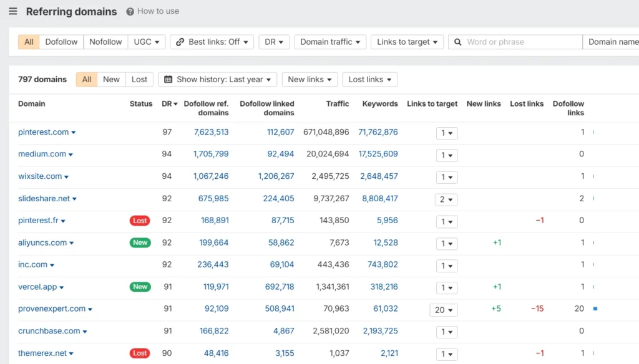Open links to target dropdown for slideshare.net
The height and width of the screenshot is (364, 639).
(x=446, y=199)
